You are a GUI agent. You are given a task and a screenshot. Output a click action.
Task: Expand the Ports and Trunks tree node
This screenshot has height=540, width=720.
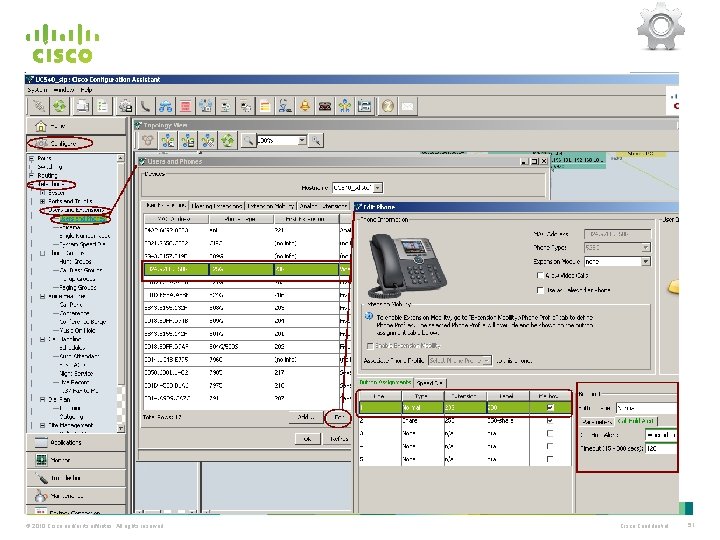[x=42, y=201]
